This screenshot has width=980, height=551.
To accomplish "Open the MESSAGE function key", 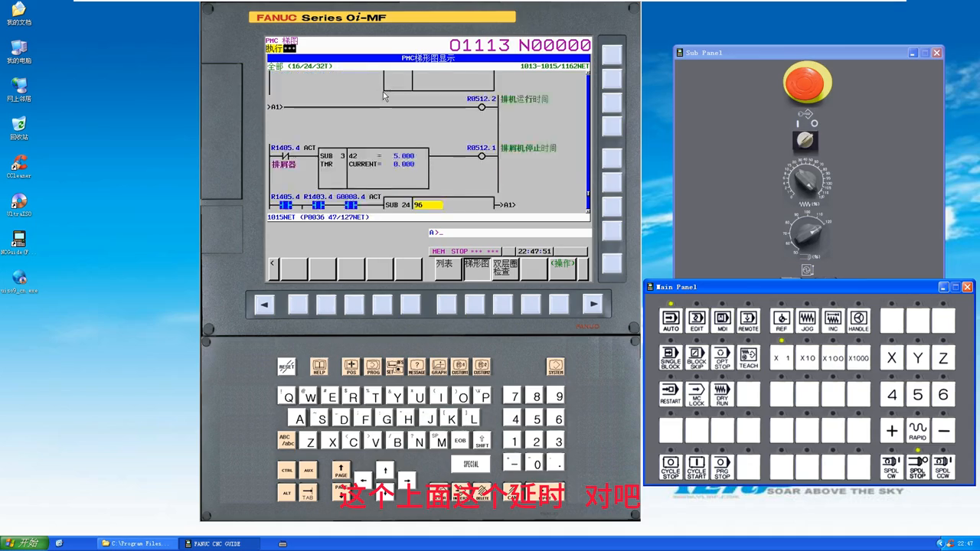I will (x=416, y=367).
